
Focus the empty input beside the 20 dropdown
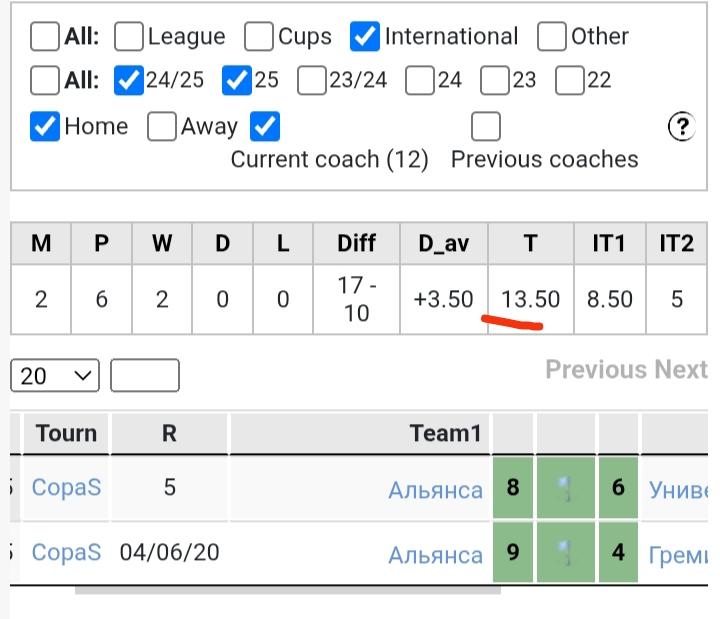[x=145, y=376]
